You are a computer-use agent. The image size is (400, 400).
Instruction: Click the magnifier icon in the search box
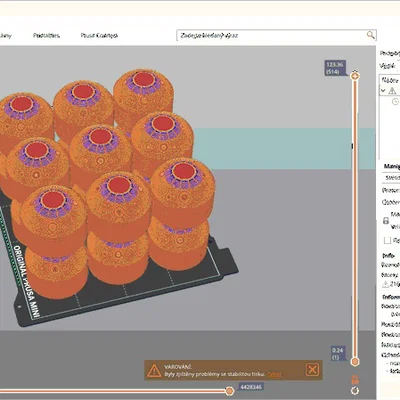click(370, 35)
